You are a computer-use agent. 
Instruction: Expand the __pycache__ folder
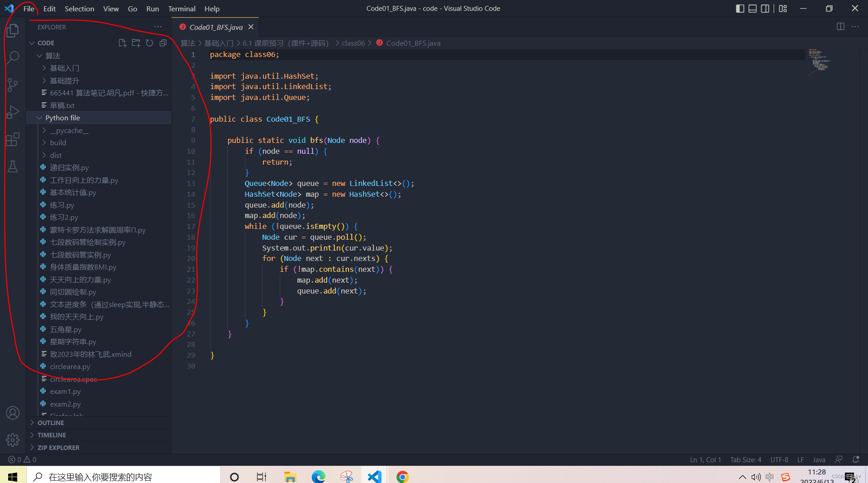pos(99,130)
